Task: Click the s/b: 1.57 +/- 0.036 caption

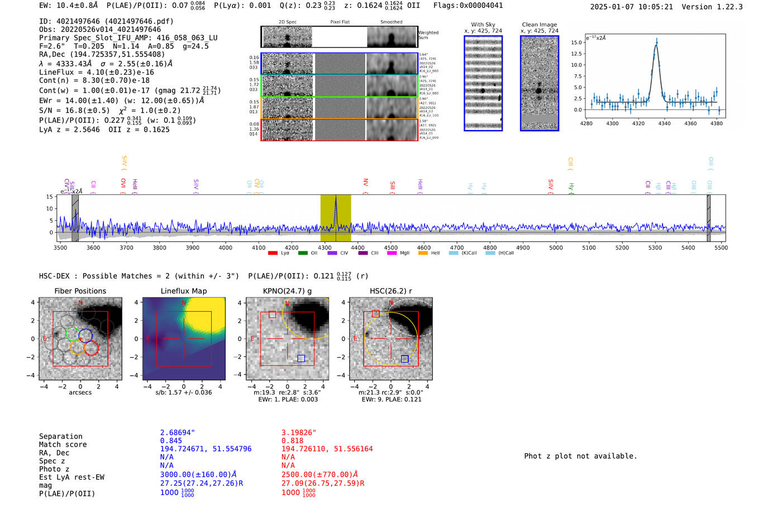Action: tap(184, 392)
